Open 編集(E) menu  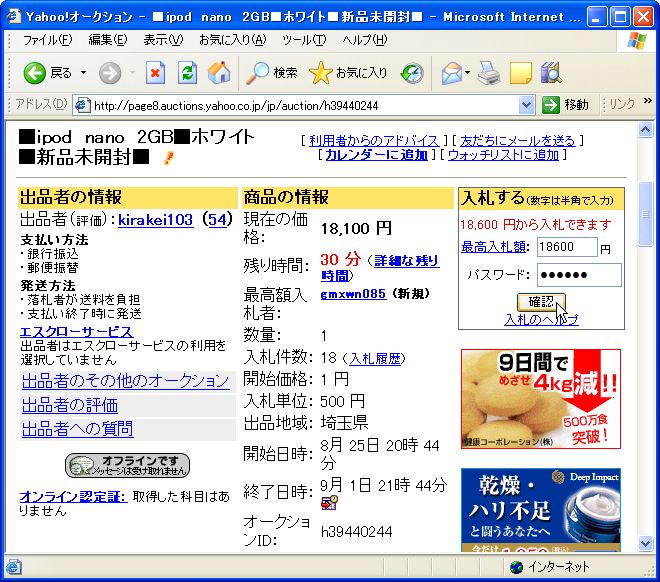pos(107,40)
